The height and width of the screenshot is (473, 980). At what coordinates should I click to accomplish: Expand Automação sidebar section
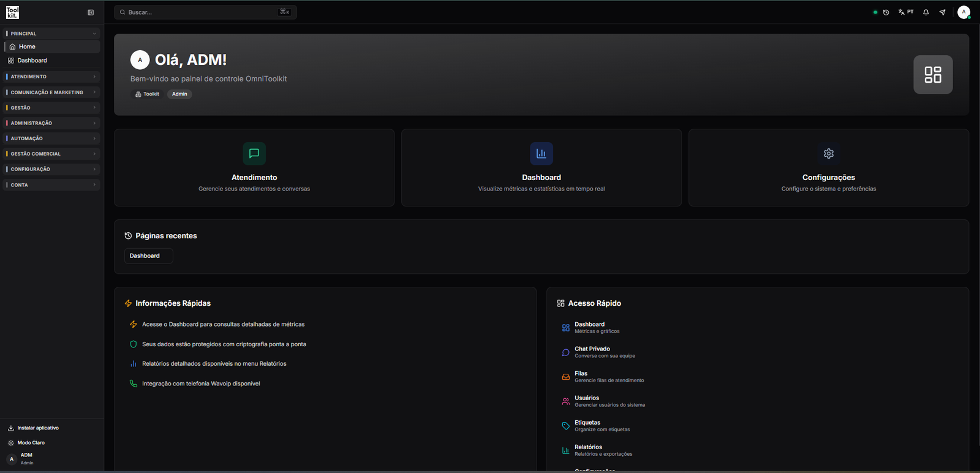51,138
